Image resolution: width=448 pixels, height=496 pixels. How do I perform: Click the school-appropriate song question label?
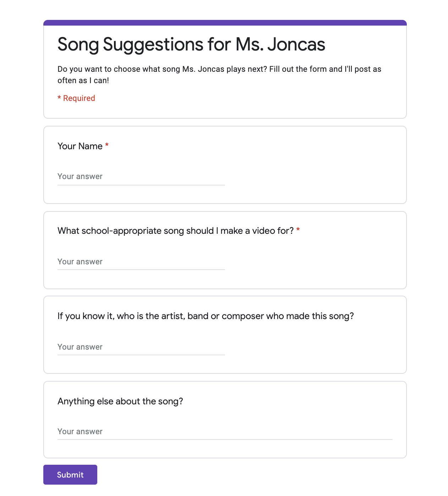(x=175, y=231)
